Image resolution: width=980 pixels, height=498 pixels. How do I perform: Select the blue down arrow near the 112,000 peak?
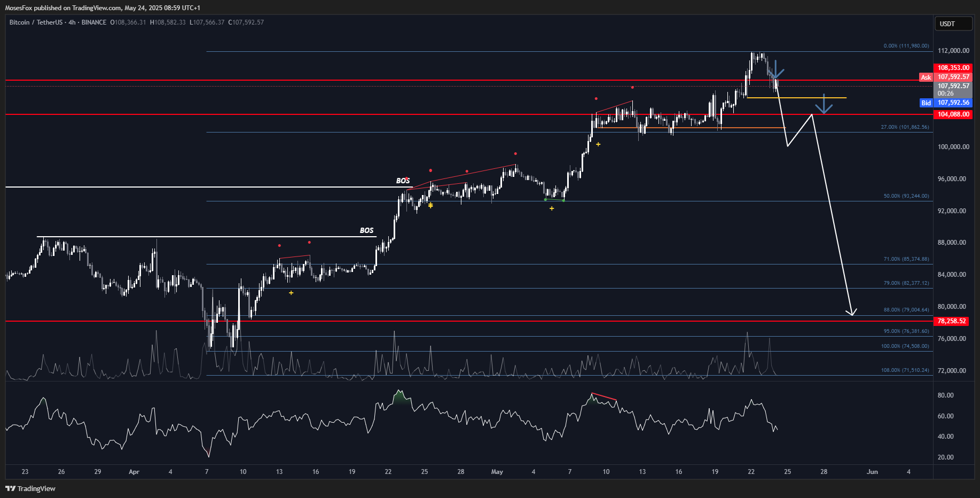click(x=775, y=70)
